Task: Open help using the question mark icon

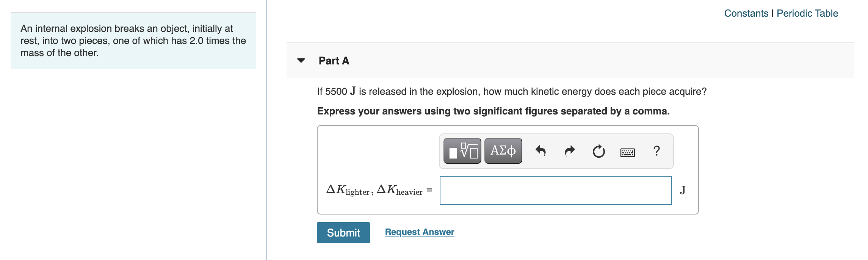Action: [x=656, y=150]
